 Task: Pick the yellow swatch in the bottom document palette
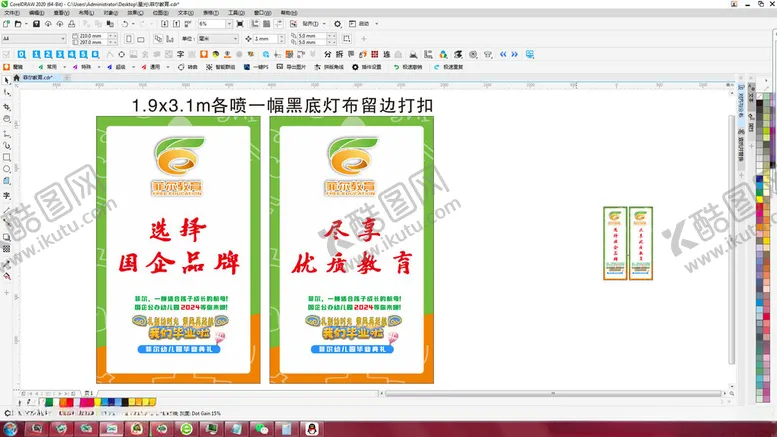[98, 402]
